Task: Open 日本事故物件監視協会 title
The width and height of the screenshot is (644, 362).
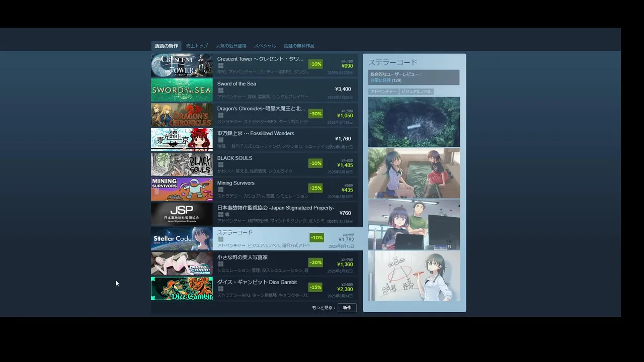Action: [276, 208]
